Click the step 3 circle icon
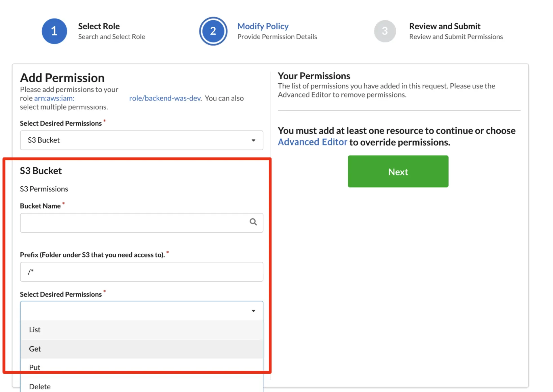This screenshot has height=392, width=553. pos(385,31)
